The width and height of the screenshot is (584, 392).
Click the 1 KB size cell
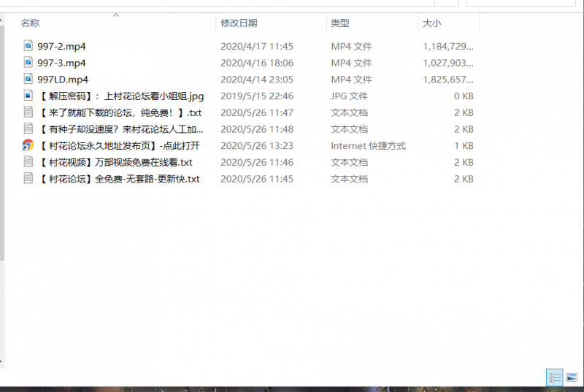pos(464,145)
